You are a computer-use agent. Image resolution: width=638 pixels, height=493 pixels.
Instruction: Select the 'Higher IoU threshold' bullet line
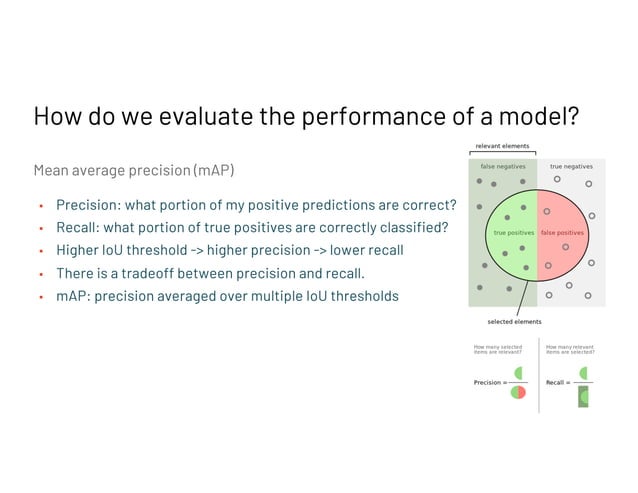point(230,250)
